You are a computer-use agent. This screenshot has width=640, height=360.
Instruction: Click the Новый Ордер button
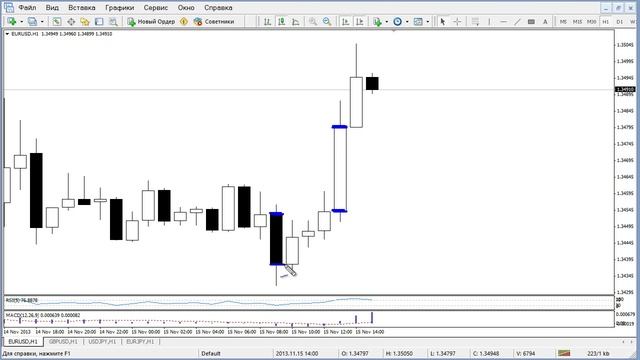[x=151, y=22]
